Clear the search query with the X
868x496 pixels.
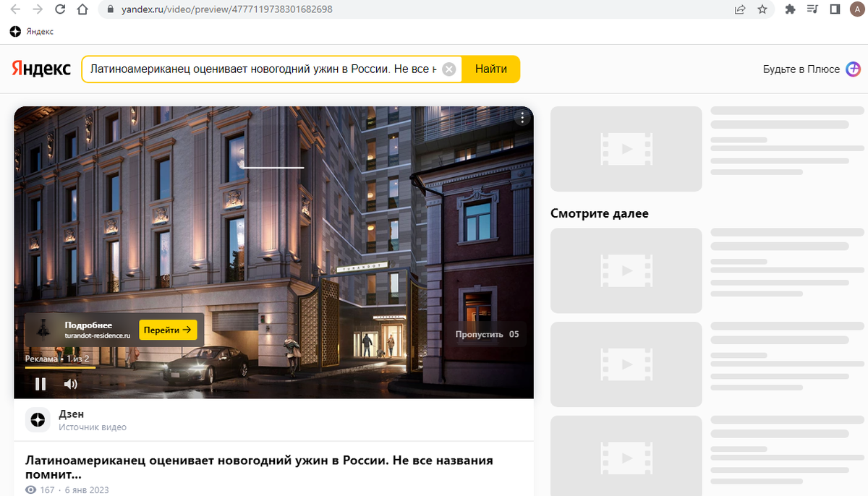(x=449, y=69)
